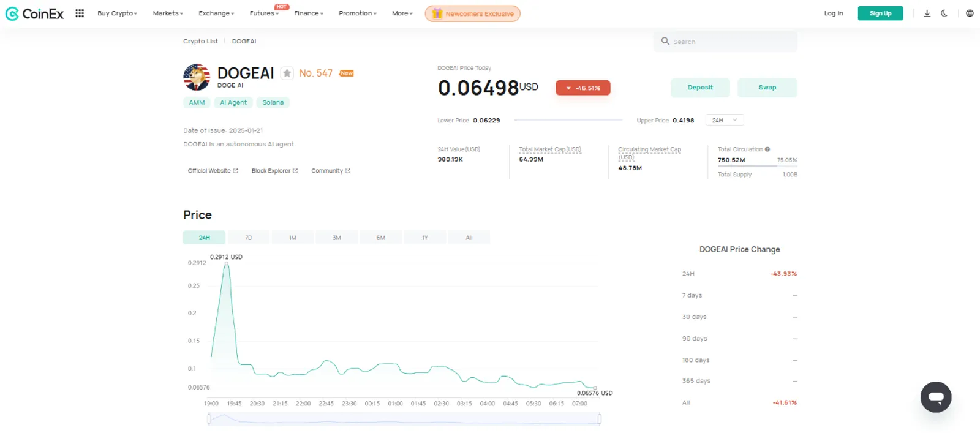Click the 0.2912 USD peak chart marker
Viewport: 980px width, 433px height.
pyautogui.click(x=227, y=263)
